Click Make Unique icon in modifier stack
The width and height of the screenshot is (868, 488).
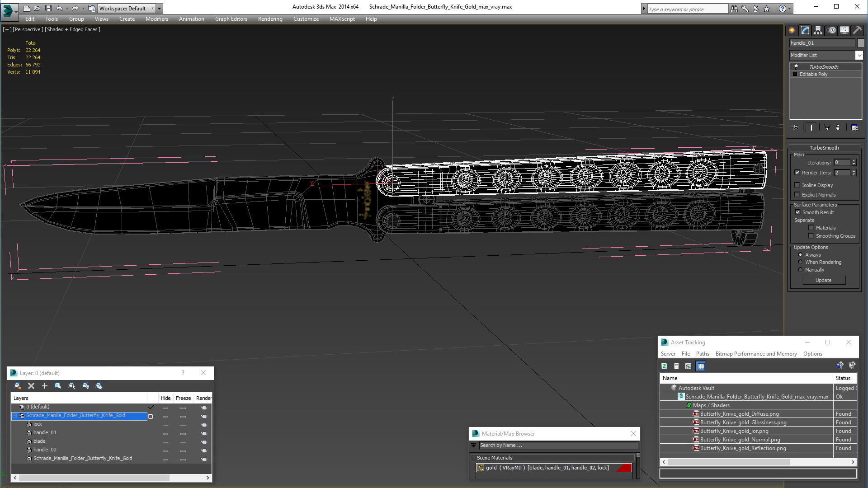pyautogui.click(x=827, y=127)
